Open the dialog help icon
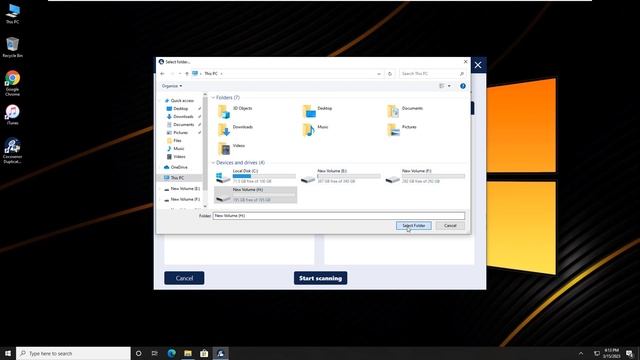The width and height of the screenshot is (640, 360). point(462,86)
